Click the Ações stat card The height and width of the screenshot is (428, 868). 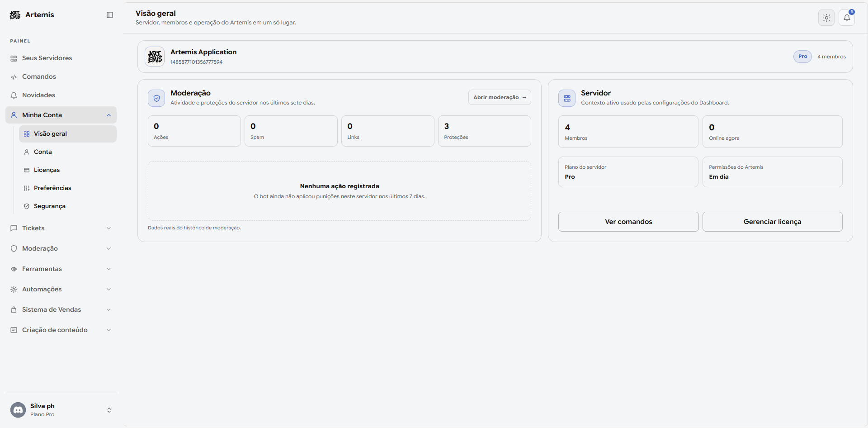pos(194,131)
